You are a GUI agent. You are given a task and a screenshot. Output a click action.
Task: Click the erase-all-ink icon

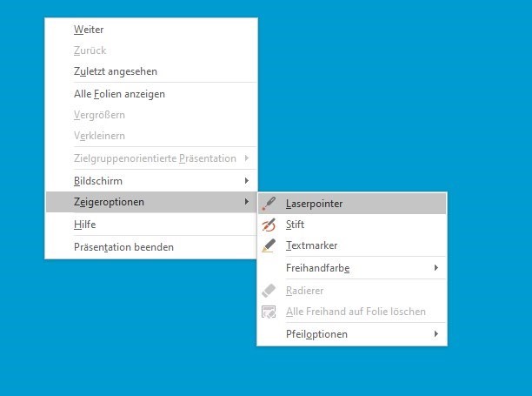pyautogui.click(x=269, y=312)
